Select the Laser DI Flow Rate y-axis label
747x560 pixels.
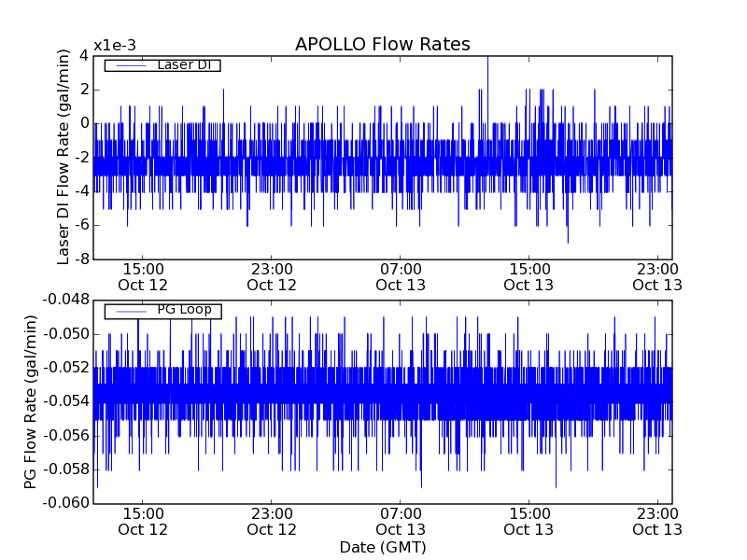point(64,157)
